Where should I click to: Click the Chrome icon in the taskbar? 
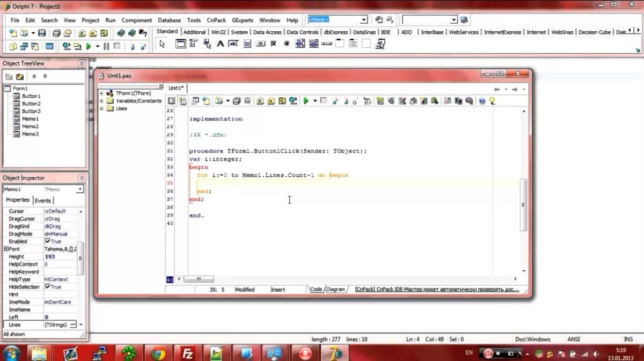pos(158,353)
